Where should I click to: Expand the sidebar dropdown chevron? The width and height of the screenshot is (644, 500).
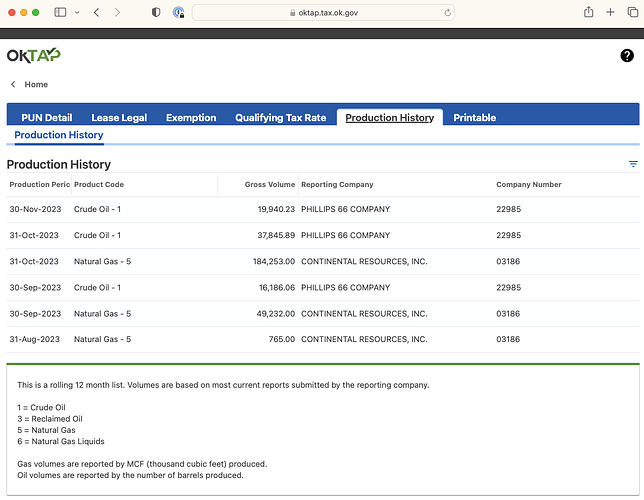point(77,13)
